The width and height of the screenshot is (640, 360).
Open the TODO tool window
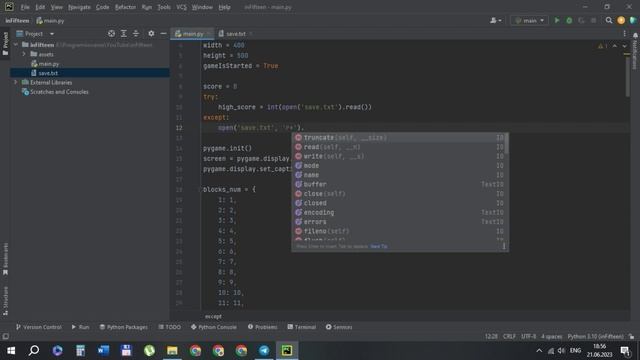pyautogui.click(x=169, y=327)
